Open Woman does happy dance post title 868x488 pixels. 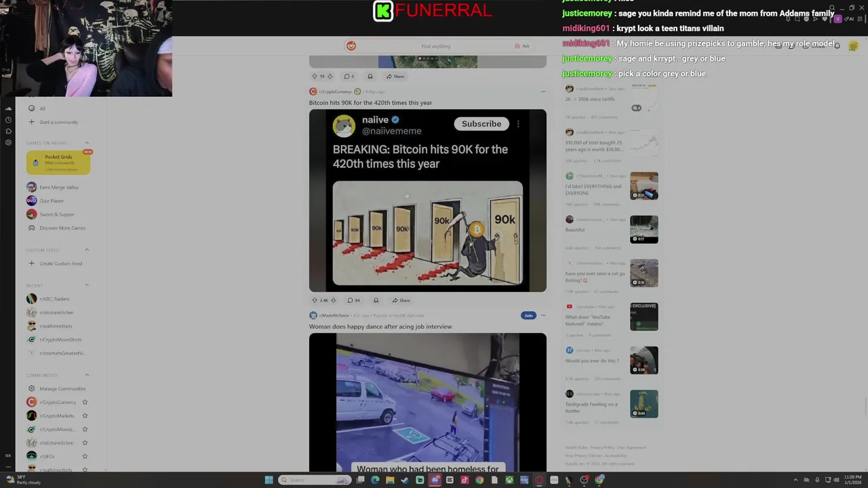(x=380, y=326)
